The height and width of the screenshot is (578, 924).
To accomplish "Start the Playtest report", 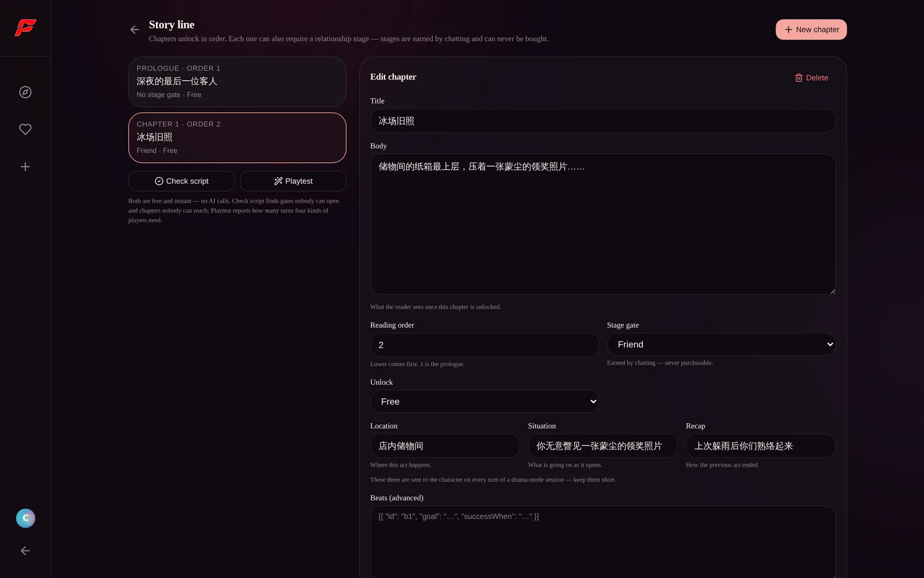I will click(x=293, y=181).
